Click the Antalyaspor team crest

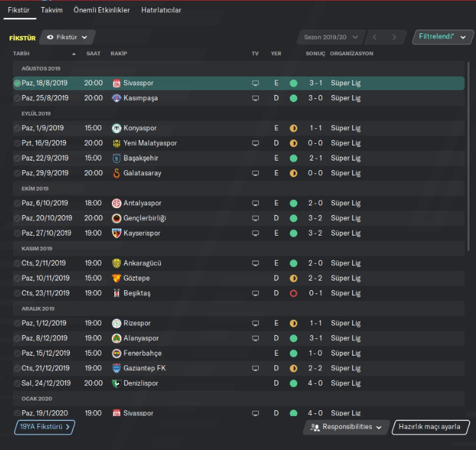[116, 203]
